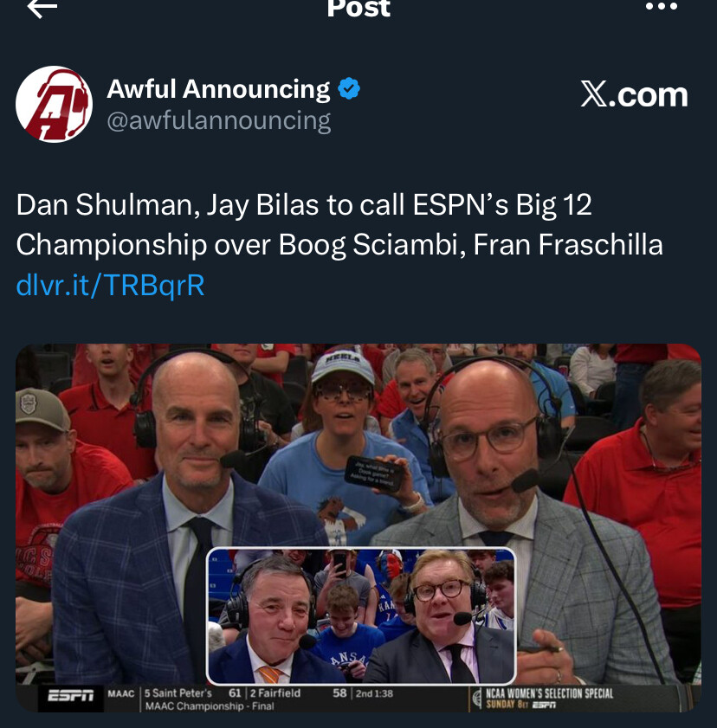Click the inset picture of two announcers

pyautogui.click(x=361, y=615)
